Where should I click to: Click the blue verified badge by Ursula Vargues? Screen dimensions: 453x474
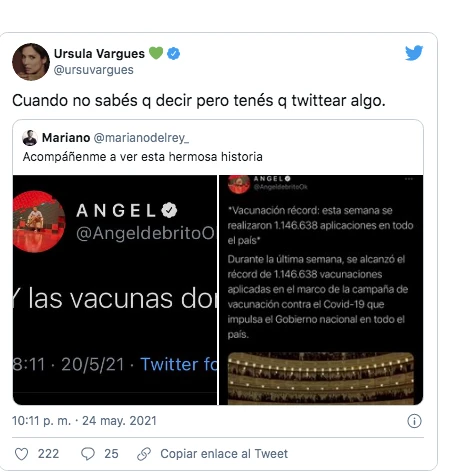[x=173, y=53]
